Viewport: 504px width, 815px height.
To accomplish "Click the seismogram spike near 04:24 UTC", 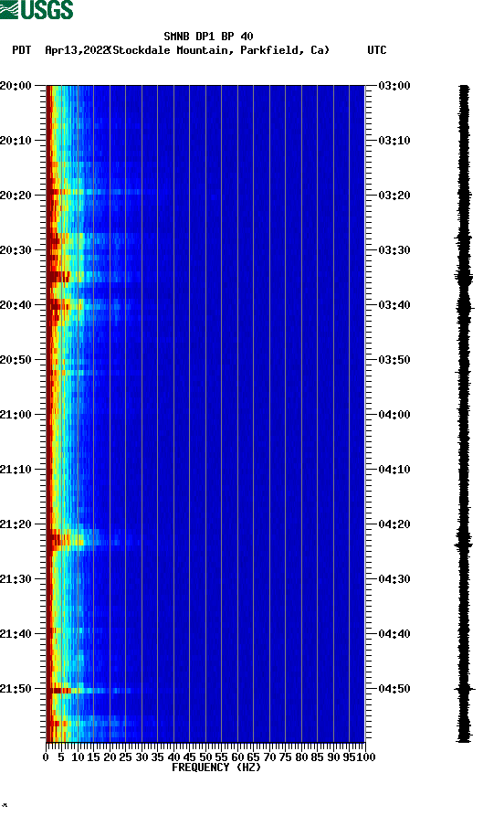I will pyautogui.click(x=464, y=545).
